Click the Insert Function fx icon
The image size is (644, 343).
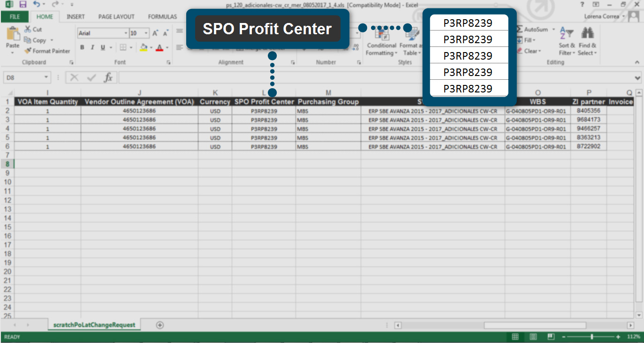tap(108, 77)
